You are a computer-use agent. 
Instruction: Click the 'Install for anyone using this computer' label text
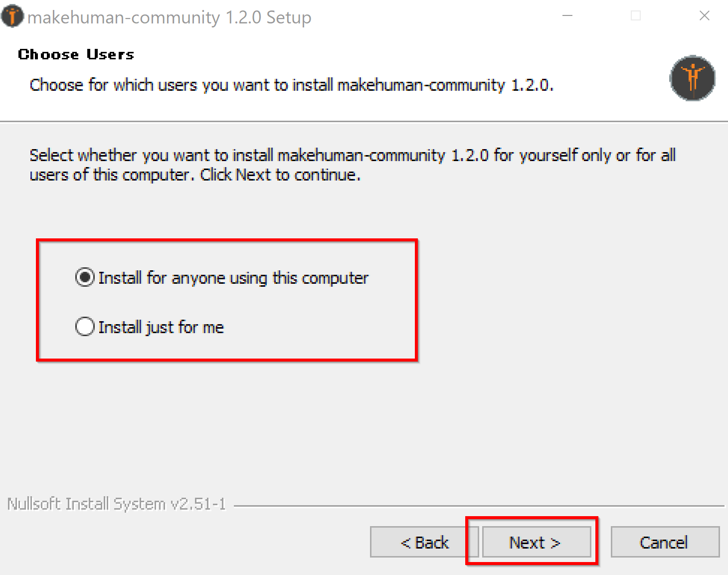(x=233, y=278)
